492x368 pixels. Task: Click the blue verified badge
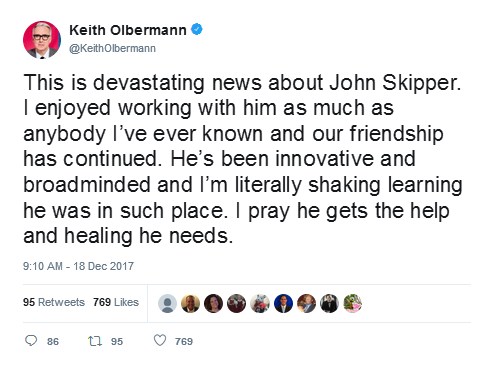[197, 29]
